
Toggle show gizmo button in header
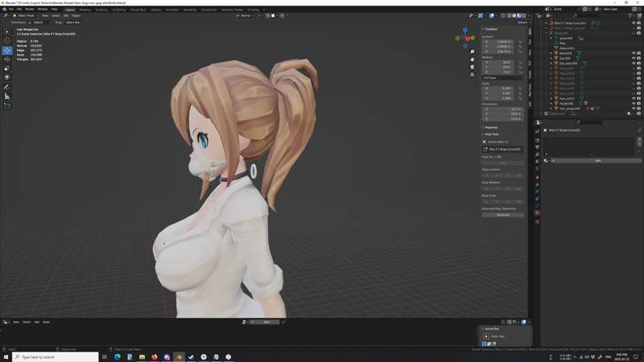[x=481, y=15]
